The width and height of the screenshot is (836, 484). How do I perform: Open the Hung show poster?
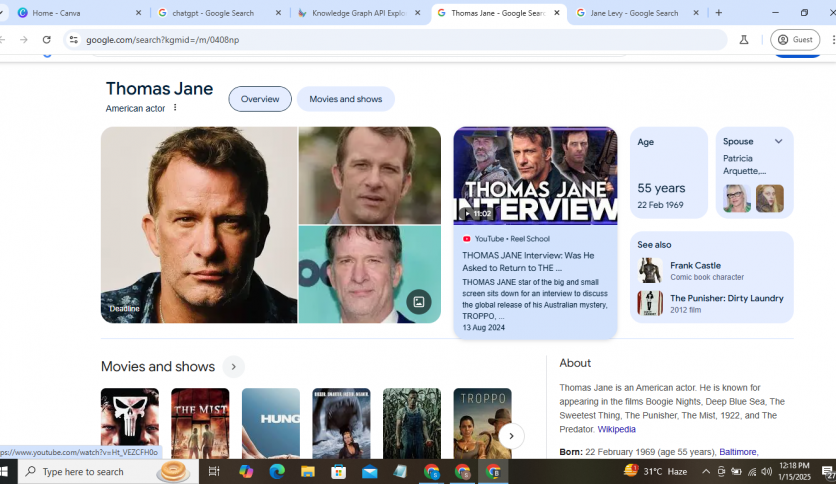(x=271, y=423)
